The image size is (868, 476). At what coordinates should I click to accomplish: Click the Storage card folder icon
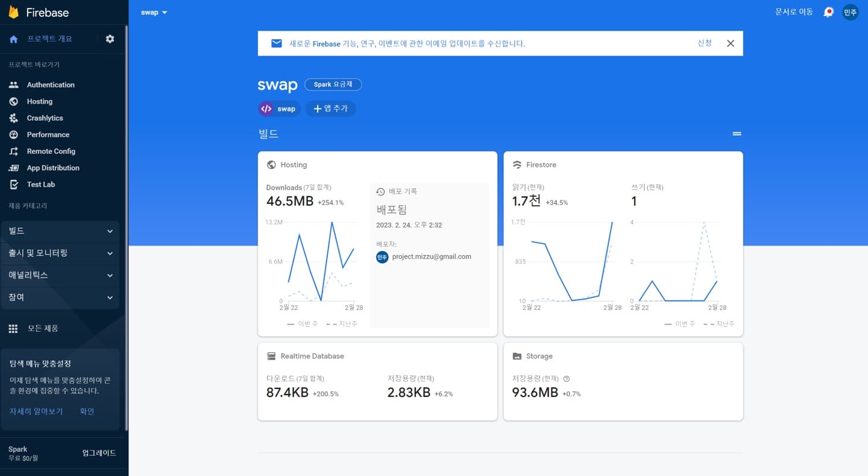click(x=517, y=356)
